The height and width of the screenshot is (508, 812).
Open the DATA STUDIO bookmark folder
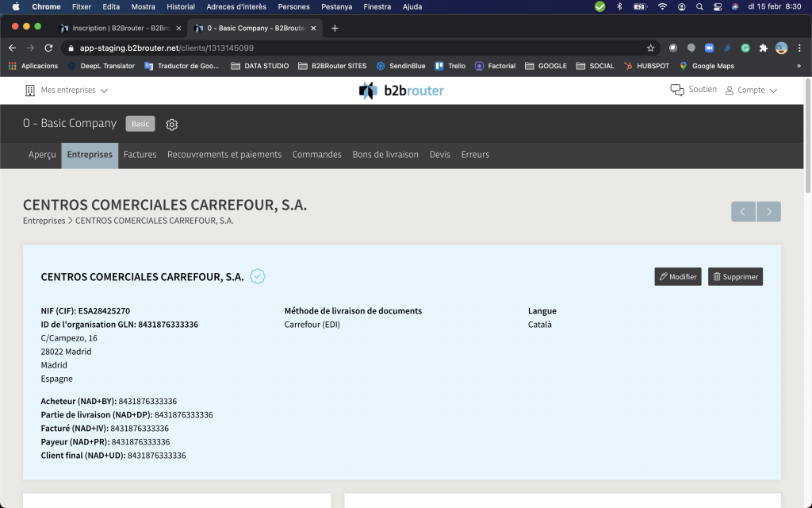(259, 66)
